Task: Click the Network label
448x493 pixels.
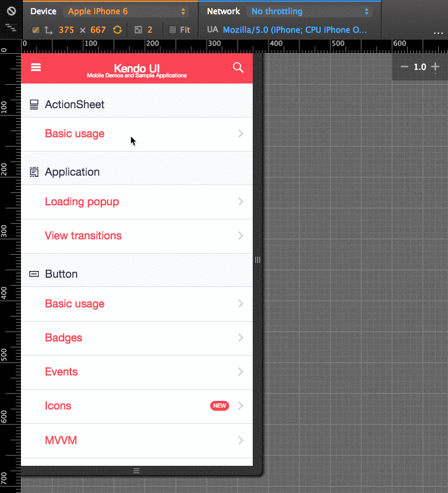Action: click(x=223, y=11)
